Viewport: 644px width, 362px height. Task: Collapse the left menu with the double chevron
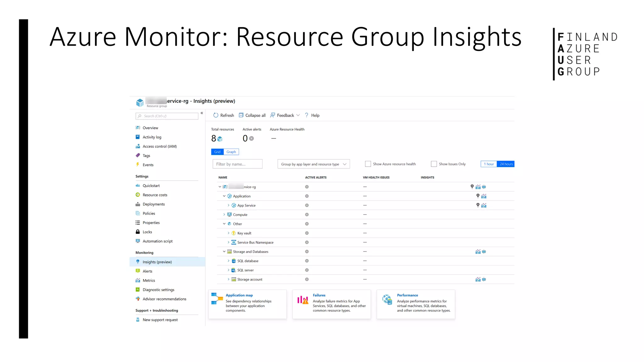click(x=202, y=113)
